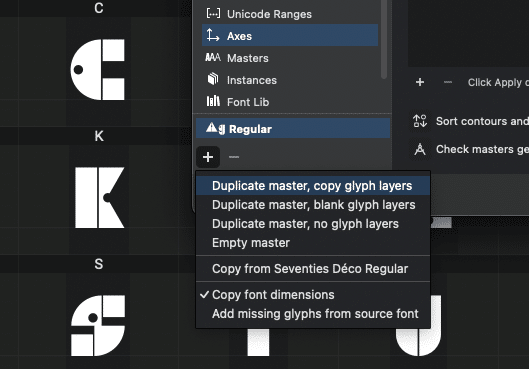Click the S glyph name label
Image resolution: width=529 pixels, height=369 pixels.
click(99, 264)
